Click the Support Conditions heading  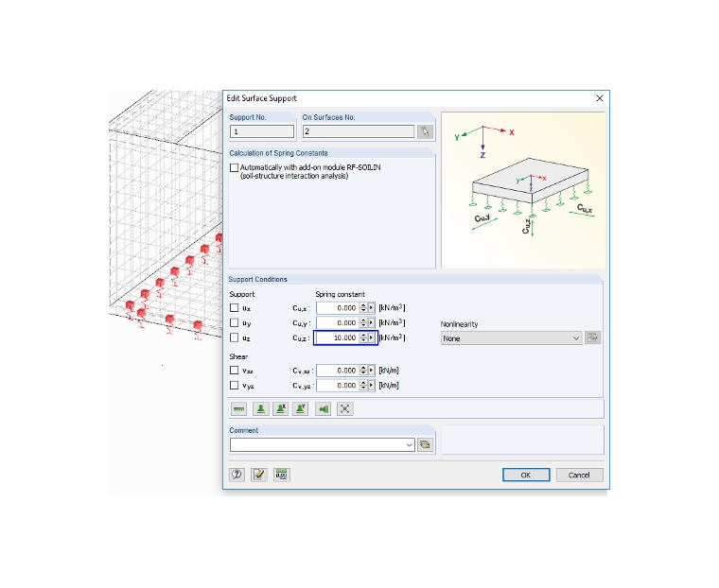coord(257,279)
